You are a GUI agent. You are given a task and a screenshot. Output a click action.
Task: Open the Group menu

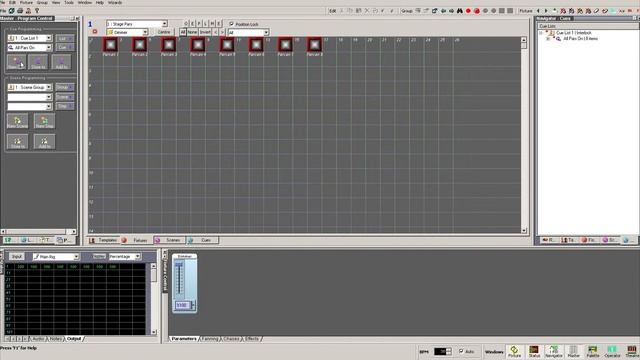(x=42, y=2)
